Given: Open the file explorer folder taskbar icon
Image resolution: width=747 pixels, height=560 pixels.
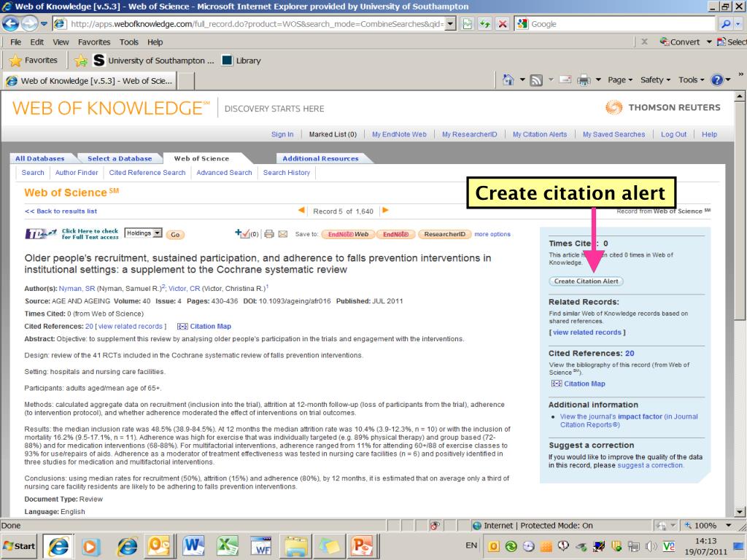Looking at the screenshot, I should coord(295,545).
